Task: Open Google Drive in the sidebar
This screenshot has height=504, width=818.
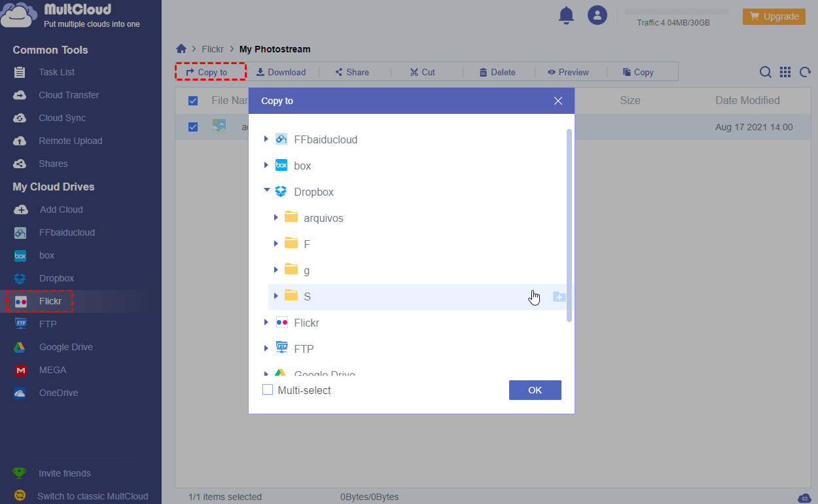Action: coord(65,347)
